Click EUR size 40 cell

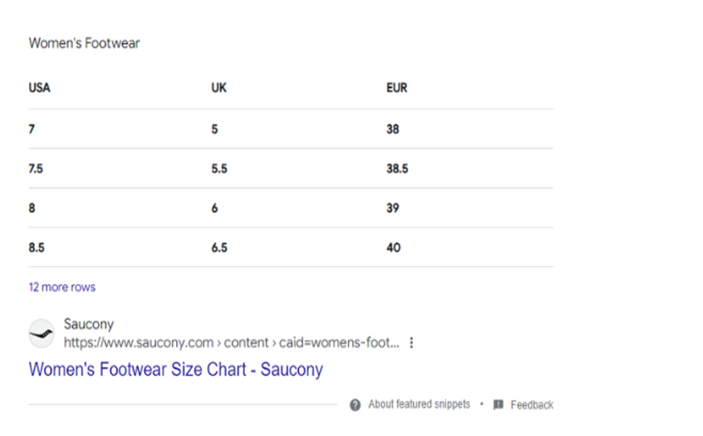coord(394,248)
